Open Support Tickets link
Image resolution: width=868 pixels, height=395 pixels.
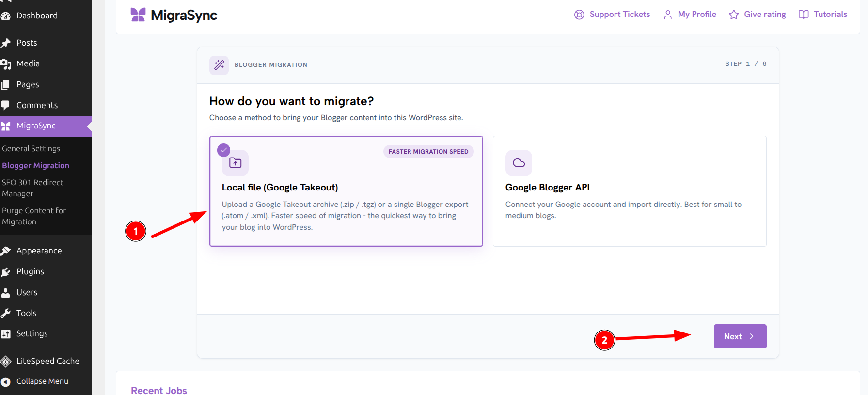coord(612,15)
